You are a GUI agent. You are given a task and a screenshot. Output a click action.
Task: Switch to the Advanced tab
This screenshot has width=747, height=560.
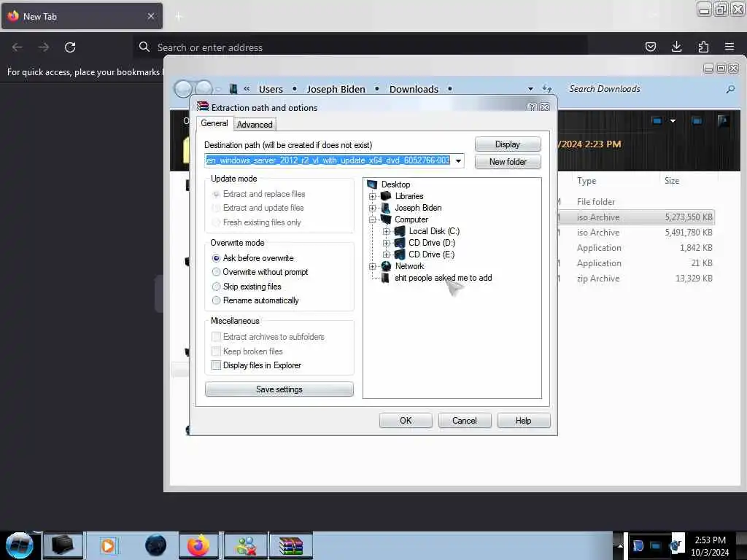(255, 125)
